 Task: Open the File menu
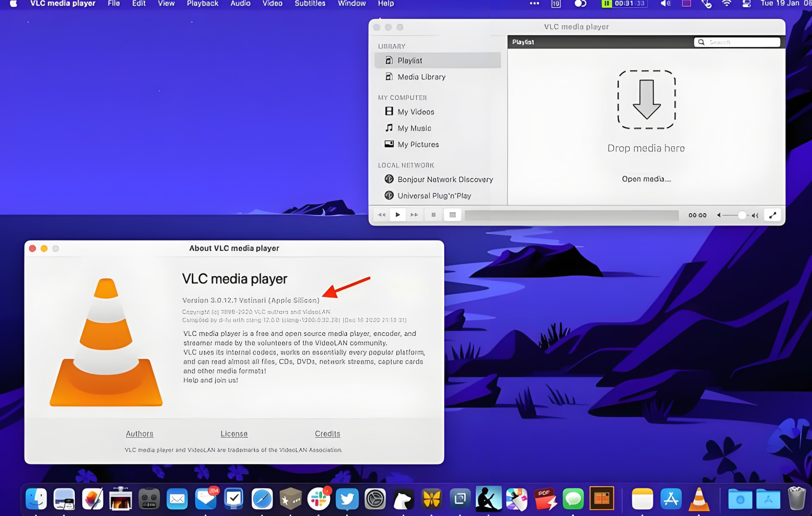[x=114, y=3]
